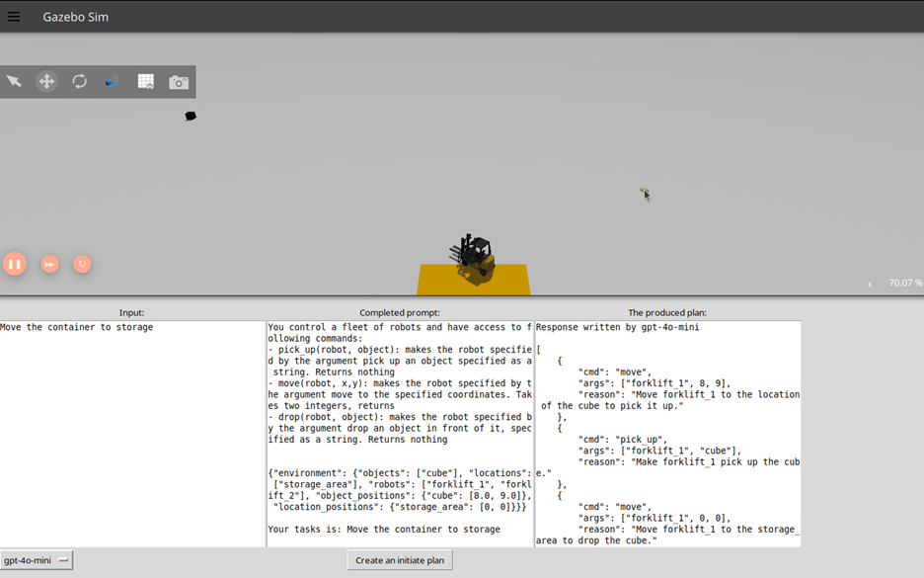Select the arrow selection tool

click(x=14, y=81)
